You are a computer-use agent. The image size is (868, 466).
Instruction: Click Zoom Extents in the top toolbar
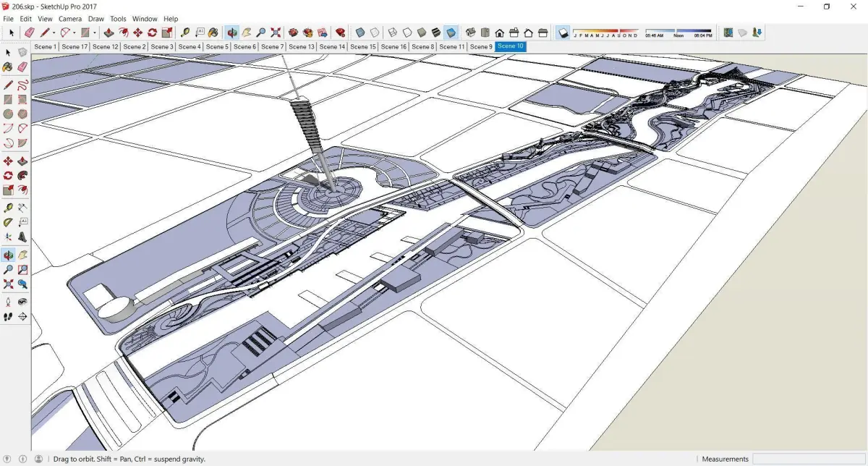276,33
